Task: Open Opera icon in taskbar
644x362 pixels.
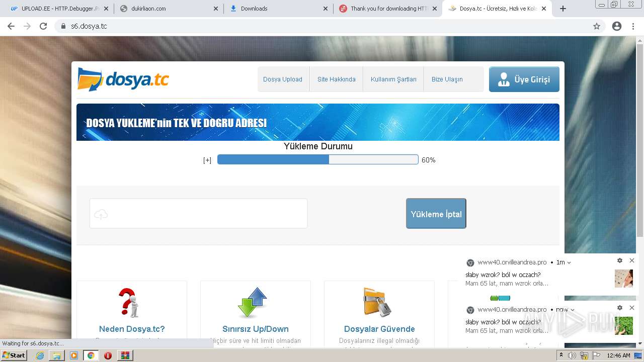Action: [x=108, y=355]
